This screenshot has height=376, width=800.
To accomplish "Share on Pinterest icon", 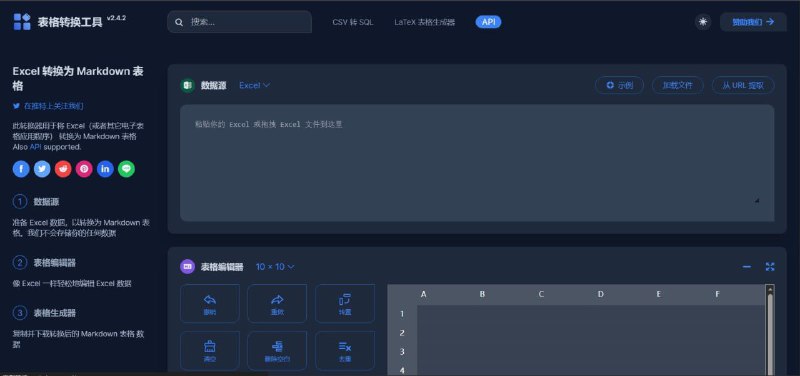I will click(x=84, y=169).
